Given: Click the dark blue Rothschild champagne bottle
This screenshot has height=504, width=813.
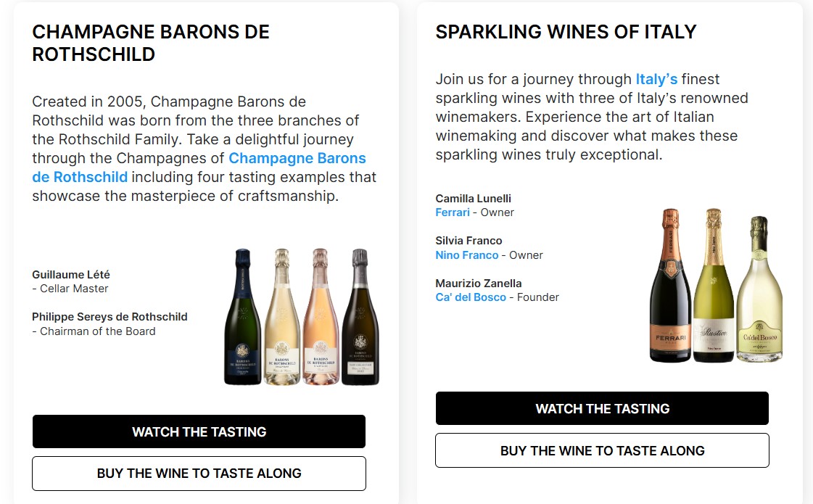Looking at the screenshot, I should (242, 319).
